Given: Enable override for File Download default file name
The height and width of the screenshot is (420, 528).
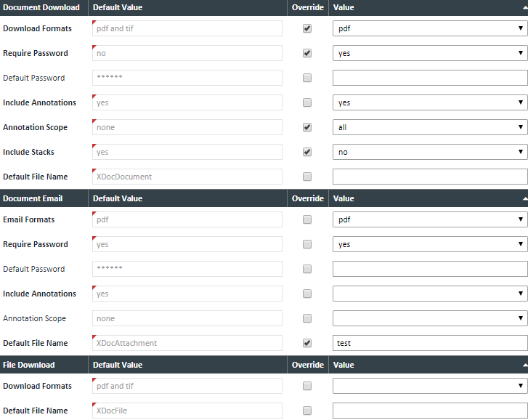Looking at the screenshot, I should 307,411.
